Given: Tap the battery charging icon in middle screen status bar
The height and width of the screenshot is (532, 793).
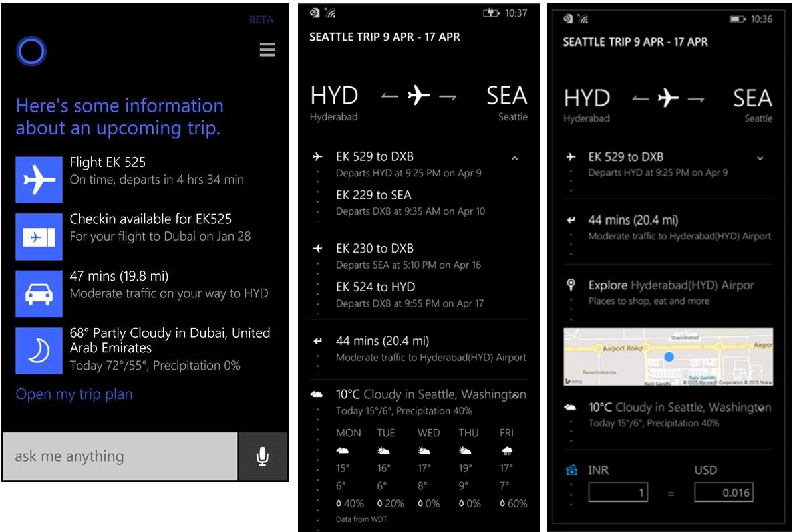Looking at the screenshot, I should tap(490, 13).
